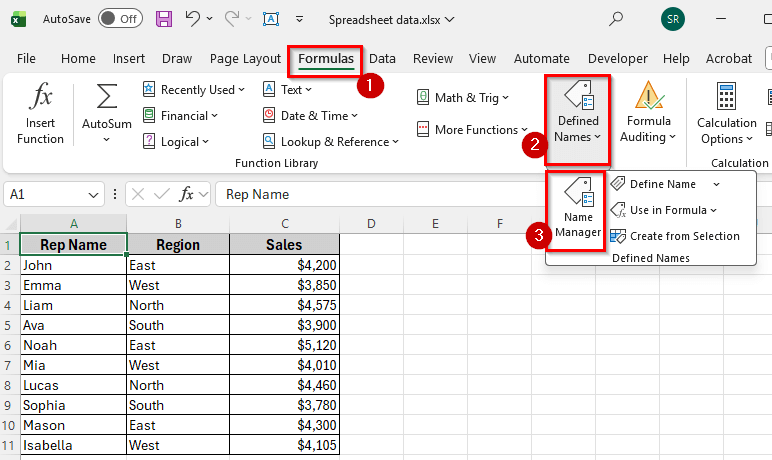Switch to the Page Layout tab
This screenshot has width=772, height=460.
245,59
